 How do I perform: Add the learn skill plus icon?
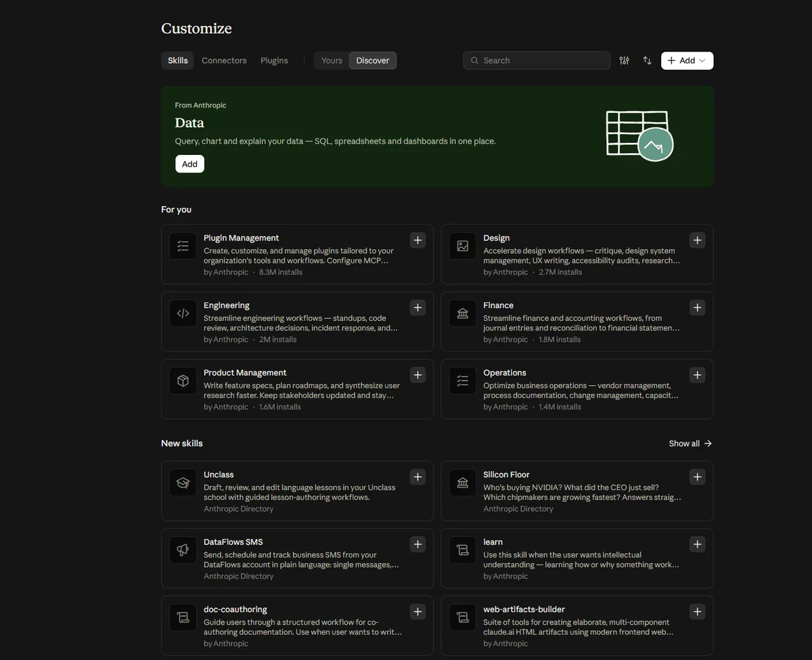point(697,544)
